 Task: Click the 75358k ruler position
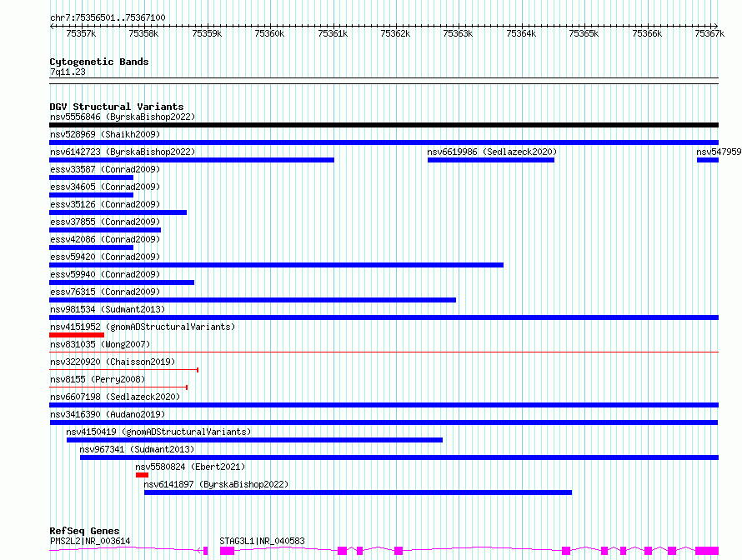click(x=144, y=33)
